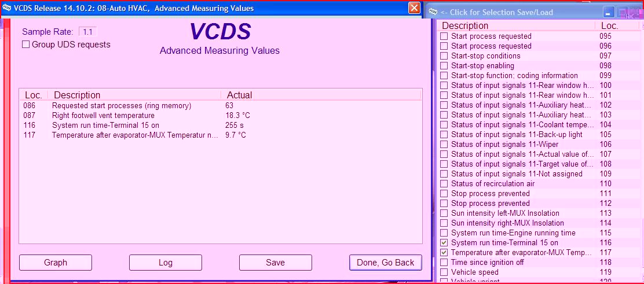Image resolution: width=644 pixels, height=284 pixels.
Task: Close the Advanced Measuring Values window
Action: pos(415,8)
